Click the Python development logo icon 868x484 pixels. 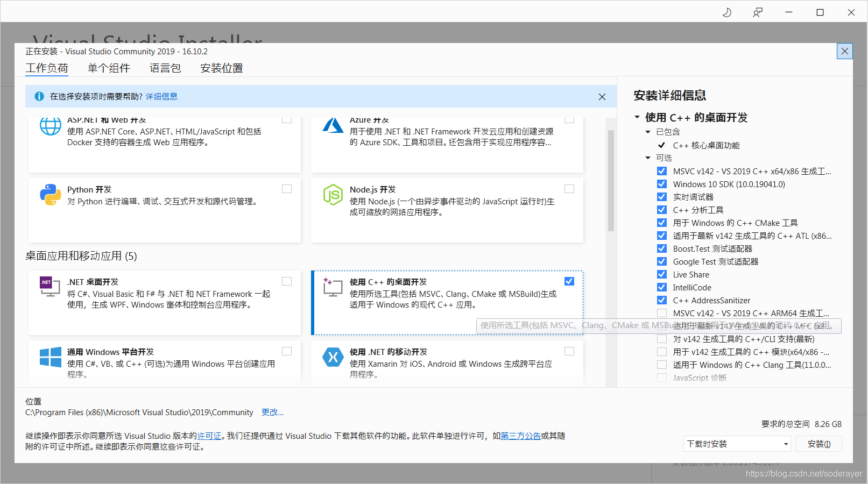point(51,195)
